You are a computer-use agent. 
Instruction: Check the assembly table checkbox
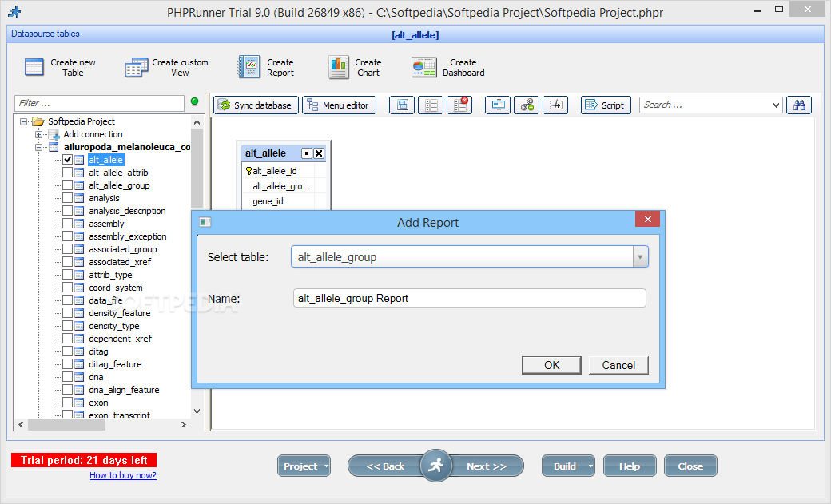tap(67, 223)
